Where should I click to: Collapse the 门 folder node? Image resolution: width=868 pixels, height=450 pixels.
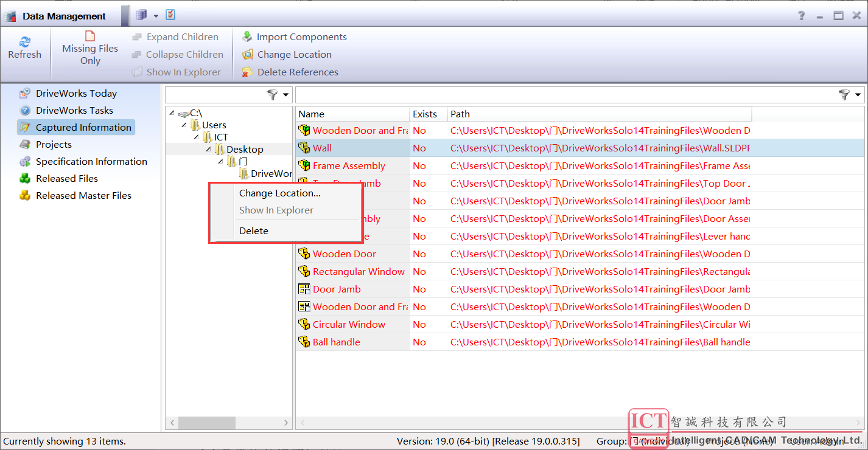pyautogui.click(x=221, y=162)
